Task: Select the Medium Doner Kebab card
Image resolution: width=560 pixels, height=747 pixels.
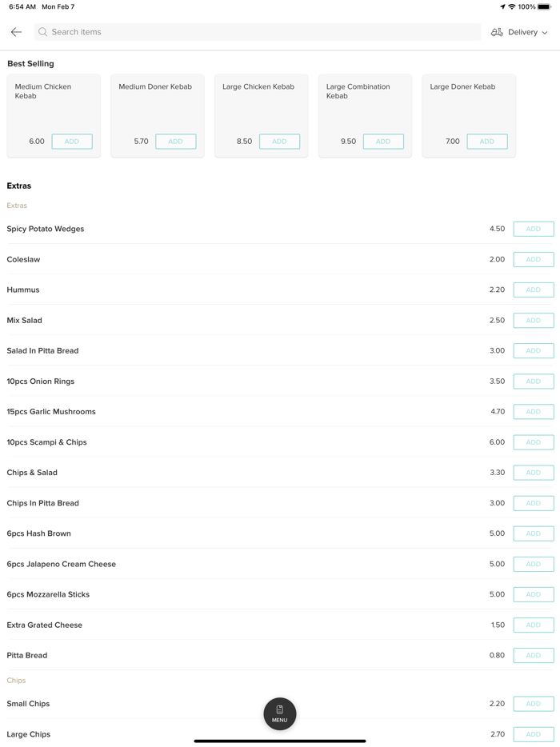Action: click(158, 104)
